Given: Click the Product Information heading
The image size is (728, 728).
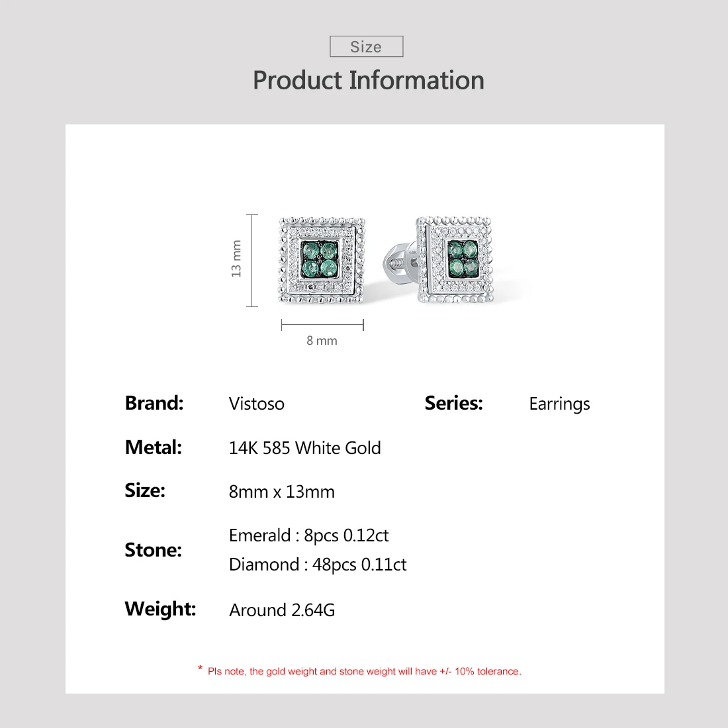Looking at the screenshot, I should 369,80.
